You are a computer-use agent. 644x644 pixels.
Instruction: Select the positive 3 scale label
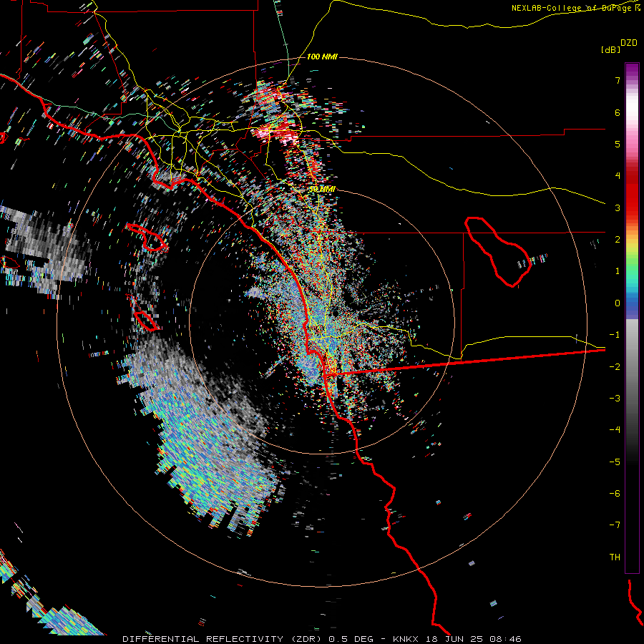[x=618, y=208]
